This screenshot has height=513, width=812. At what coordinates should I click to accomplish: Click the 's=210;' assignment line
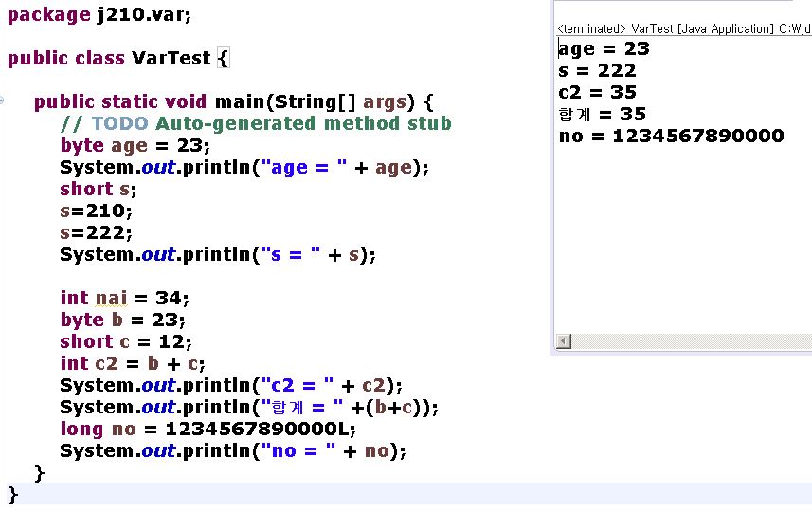pyautogui.click(x=97, y=211)
